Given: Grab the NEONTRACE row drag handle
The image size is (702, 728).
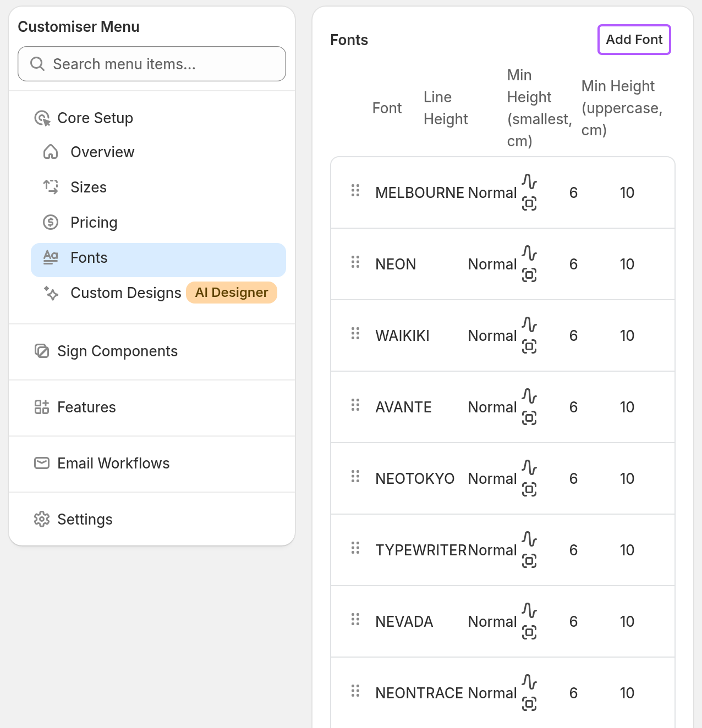Looking at the screenshot, I should coord(355,691).
